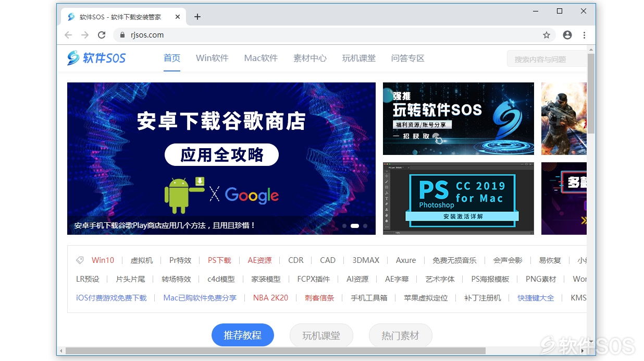The width and height of the screenshot is (644, 361).
Task: Open the Mac已购软件免费分享 link
Action: pyautogui.click(x=200, y=297)
